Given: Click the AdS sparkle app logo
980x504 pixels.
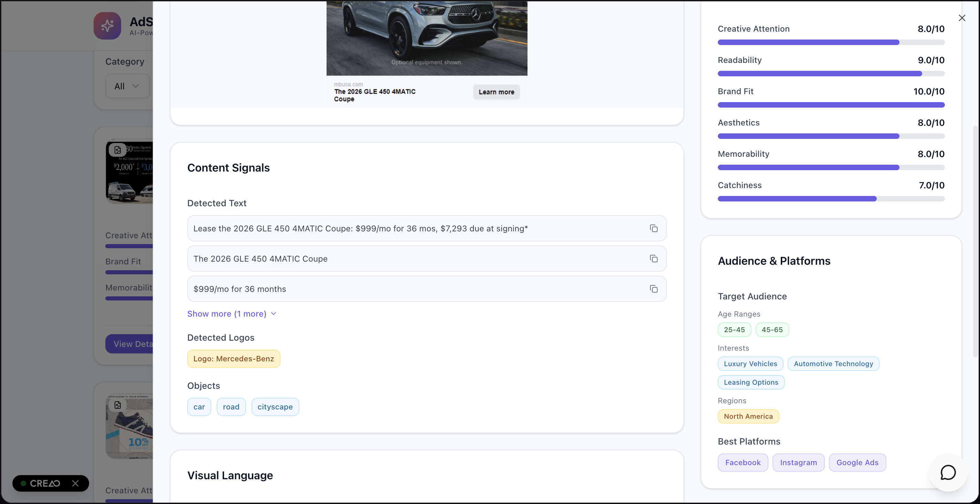Looking at the screenshot, I should (x=107, y=26).
